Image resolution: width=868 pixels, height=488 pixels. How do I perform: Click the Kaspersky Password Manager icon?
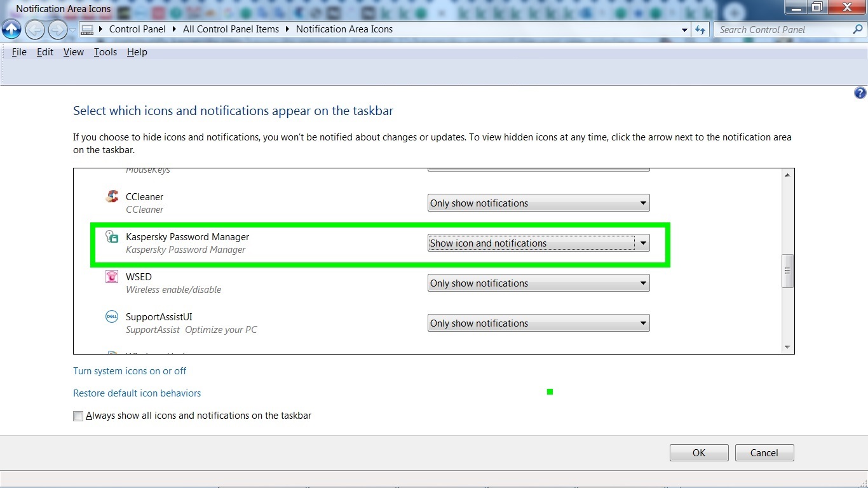112,237
